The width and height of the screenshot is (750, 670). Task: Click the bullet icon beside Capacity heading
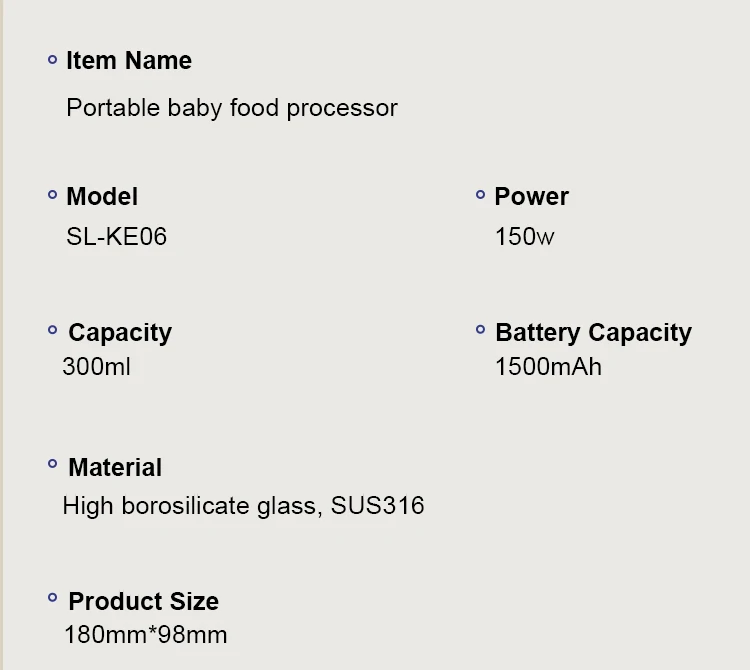tap(53, 330)
